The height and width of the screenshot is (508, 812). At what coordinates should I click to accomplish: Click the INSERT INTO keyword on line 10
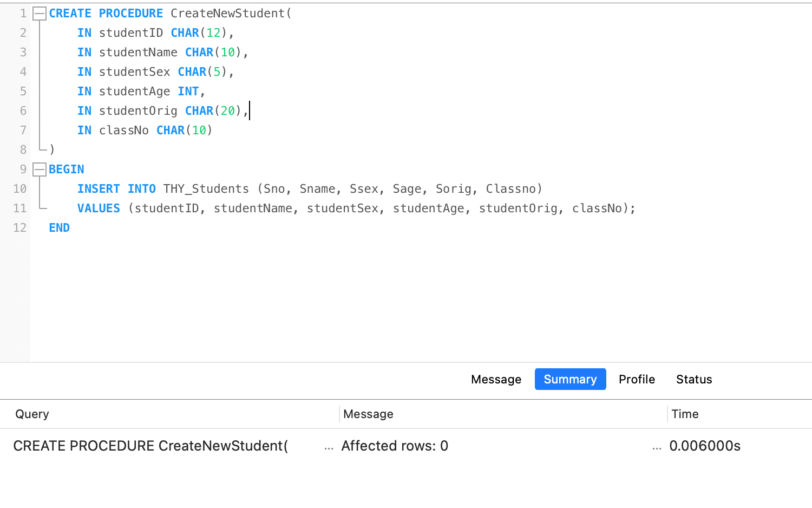(116, 189)
